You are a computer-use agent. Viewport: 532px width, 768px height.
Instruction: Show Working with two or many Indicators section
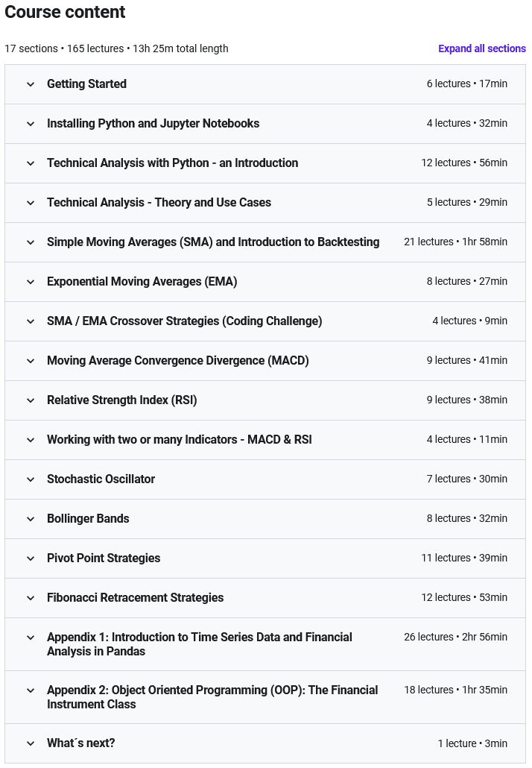pos(179,440)
